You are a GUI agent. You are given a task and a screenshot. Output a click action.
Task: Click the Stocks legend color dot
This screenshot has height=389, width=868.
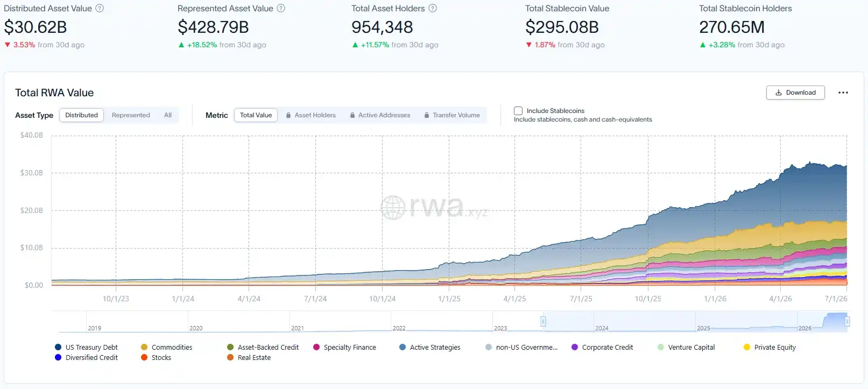144,357
